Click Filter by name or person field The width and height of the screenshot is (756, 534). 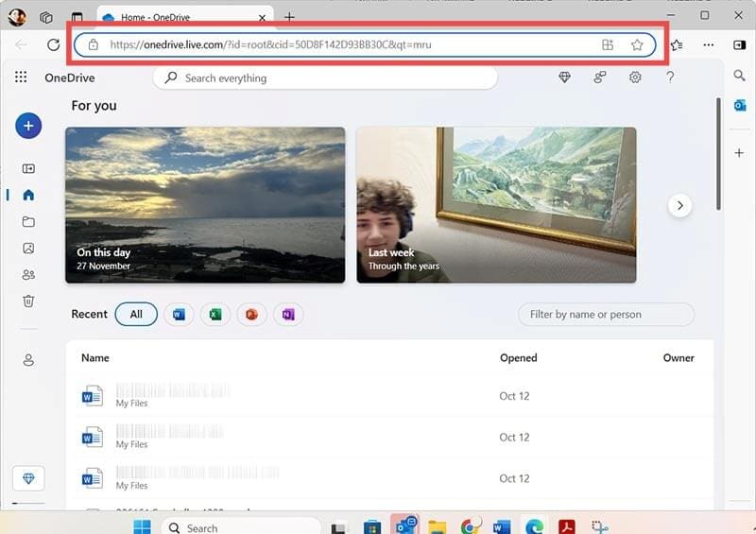tap(606, 315)
